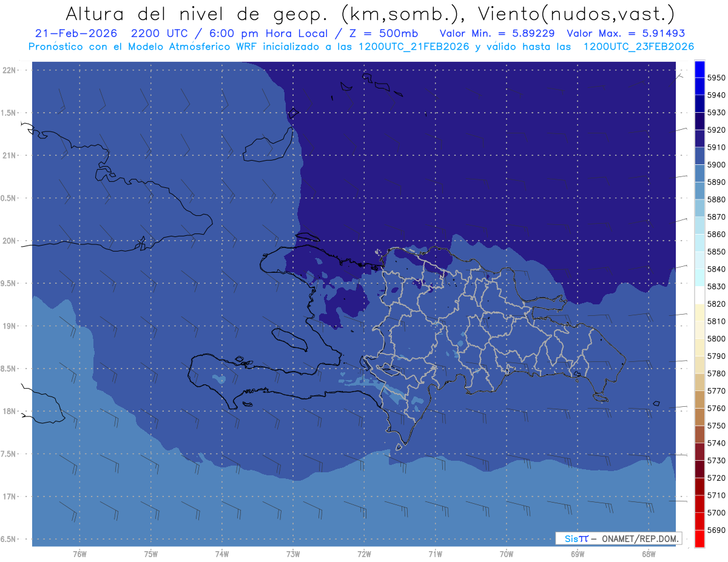Click the '22N' latitude axis label
The image size is (728, 562).
coord(10,70)
